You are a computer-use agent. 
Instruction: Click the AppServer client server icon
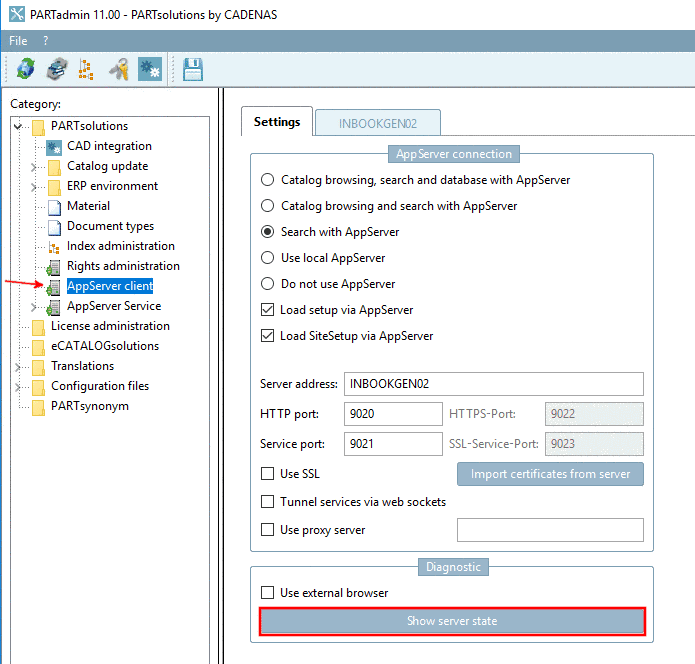click(53, 287)
